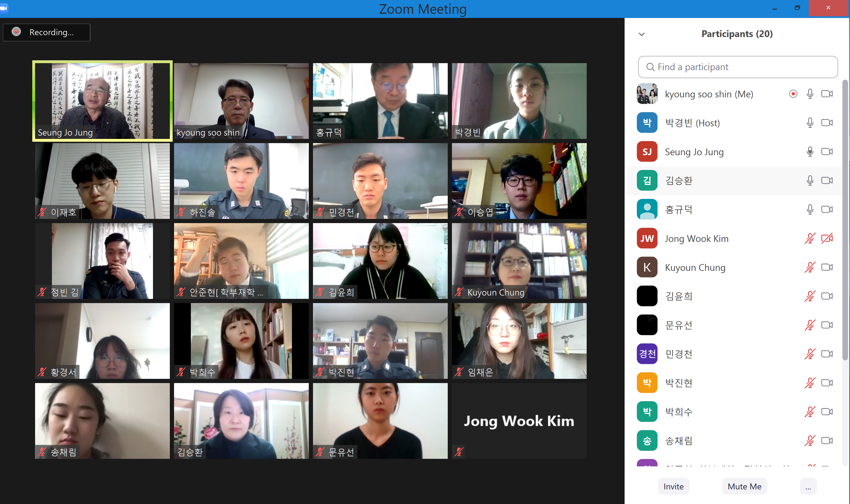This screenshot has width=850, height=504.
Task: Select 박진현 in the participants list
Action: pos(734,383)
